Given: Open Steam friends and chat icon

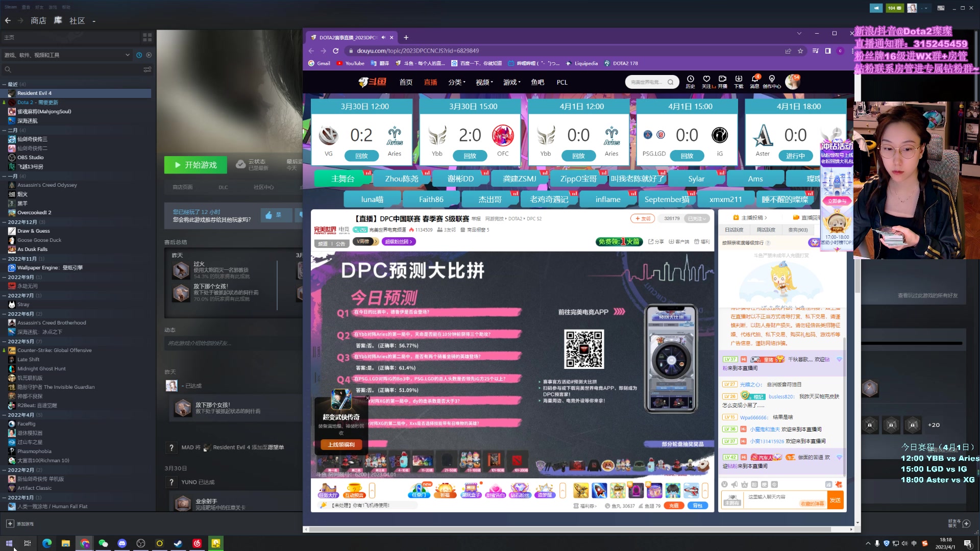Looking at the screenshot, I should click(x=966, y=523).
